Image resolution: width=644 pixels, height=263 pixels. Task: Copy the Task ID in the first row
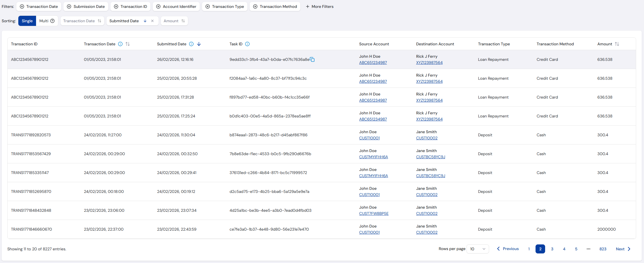tap(312, 59)
